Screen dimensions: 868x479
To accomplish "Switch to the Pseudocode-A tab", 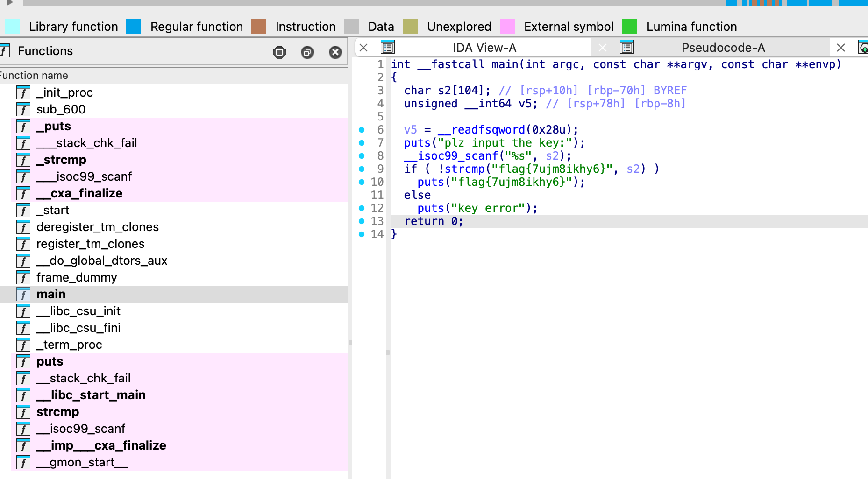I will point(723,48).
